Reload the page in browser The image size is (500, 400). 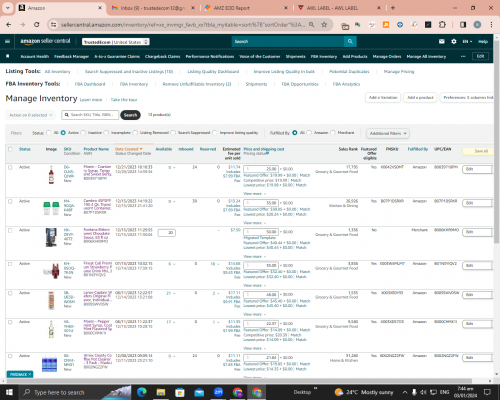tap(37, 24)
